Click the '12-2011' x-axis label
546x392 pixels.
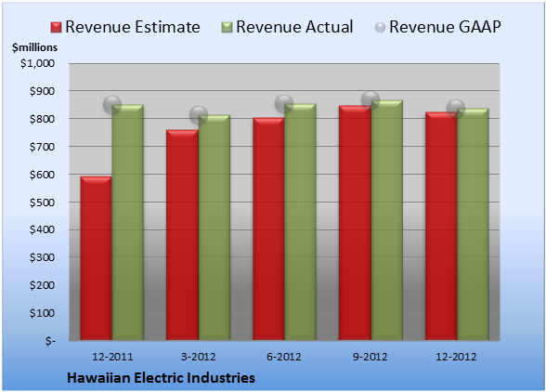[x=112, y=357]
